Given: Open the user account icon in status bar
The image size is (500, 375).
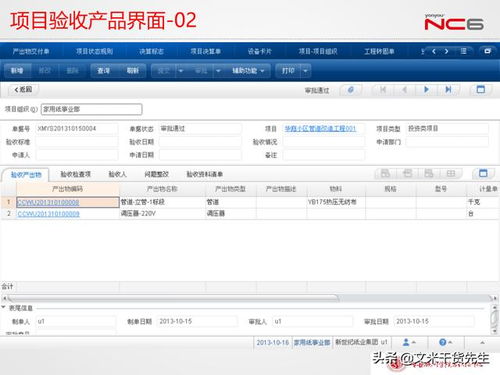Looking at the screenshot, I should pos(409,342).
